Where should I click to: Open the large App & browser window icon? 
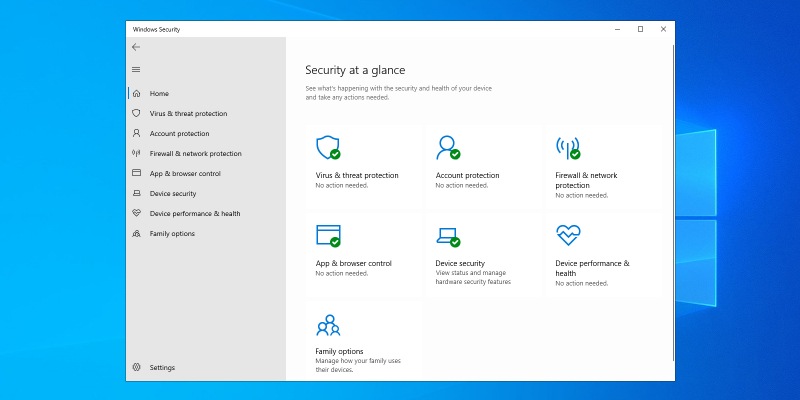point(328,236)
